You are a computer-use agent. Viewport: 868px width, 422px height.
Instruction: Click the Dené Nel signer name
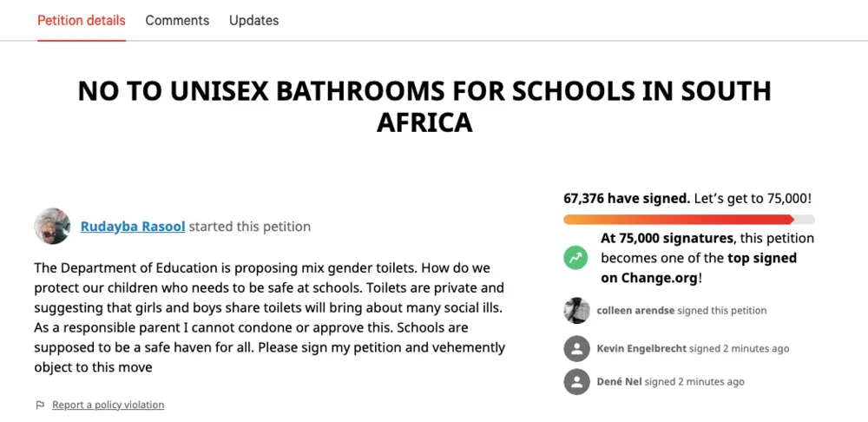coord(619,382)
